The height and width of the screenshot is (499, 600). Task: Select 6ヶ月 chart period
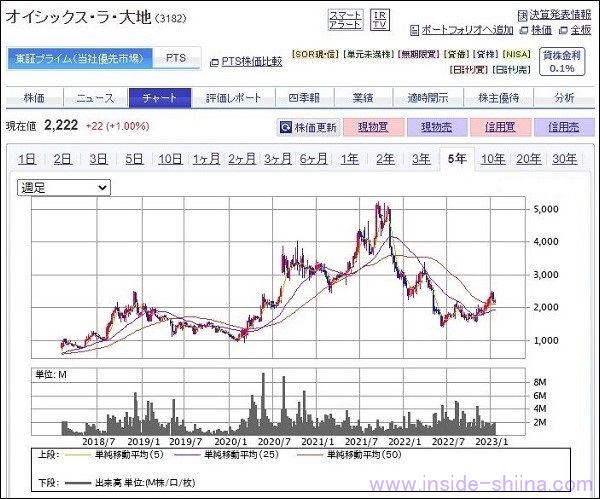pyautogui.click(x=314, y=159)
